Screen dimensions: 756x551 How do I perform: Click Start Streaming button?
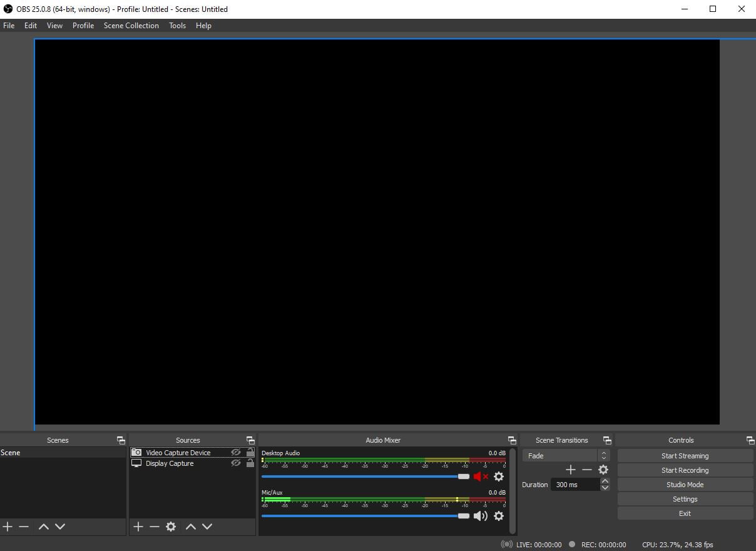[685, 456]
